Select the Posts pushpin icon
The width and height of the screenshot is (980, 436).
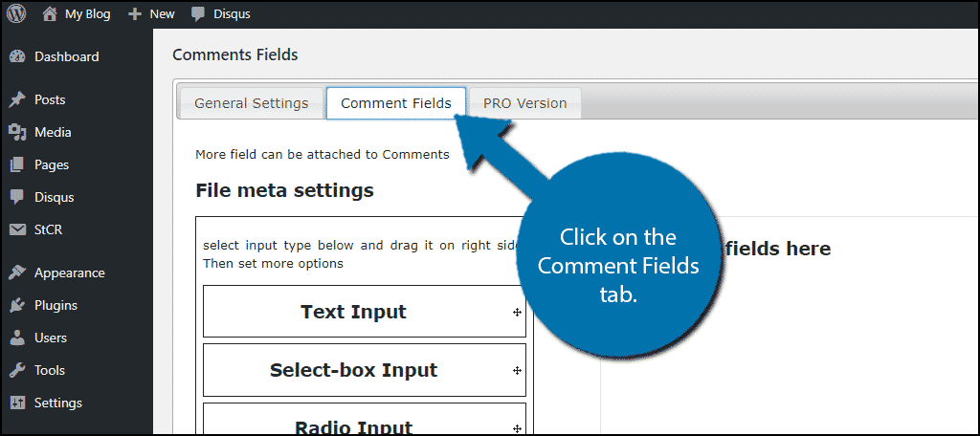(17, 100)
